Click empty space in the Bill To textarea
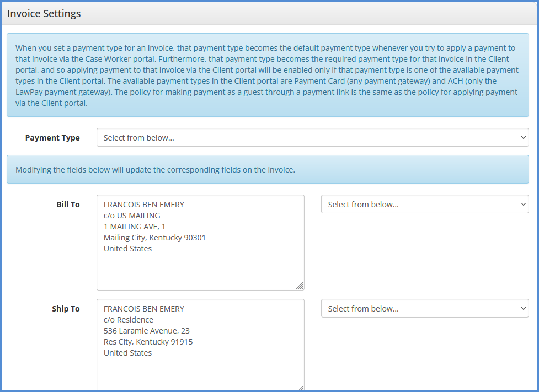The width and height of the screenshot is (539, 392). (x=199, y=270)
